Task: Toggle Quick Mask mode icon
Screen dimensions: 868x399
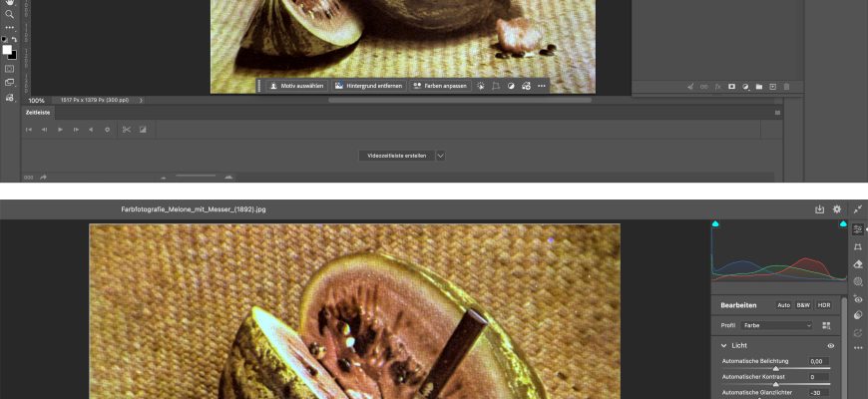Action: pos(9,69)
